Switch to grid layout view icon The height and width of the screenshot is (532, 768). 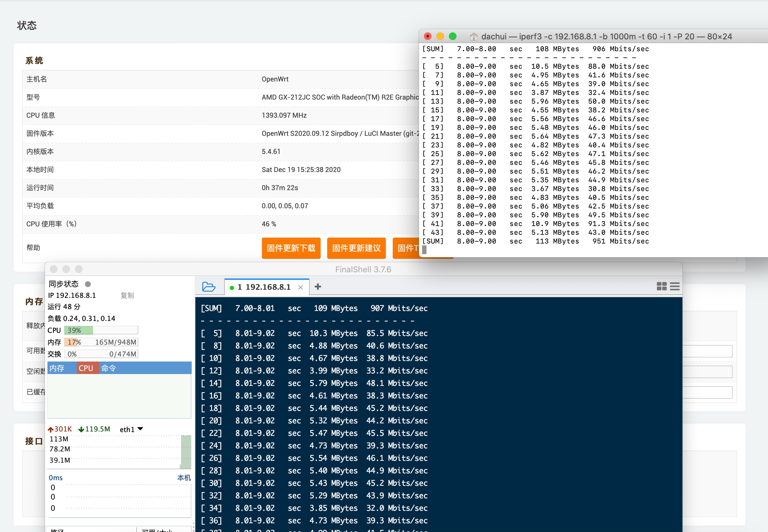(661, 286)
